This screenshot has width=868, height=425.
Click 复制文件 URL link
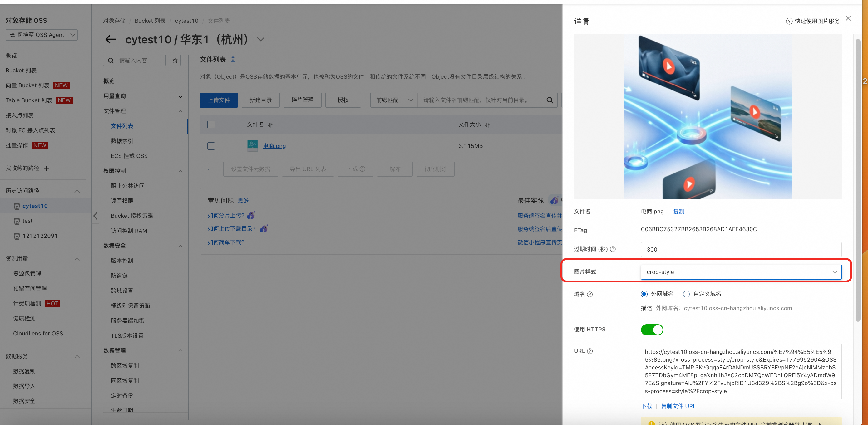pyautogui.click(x=678, y=406)
